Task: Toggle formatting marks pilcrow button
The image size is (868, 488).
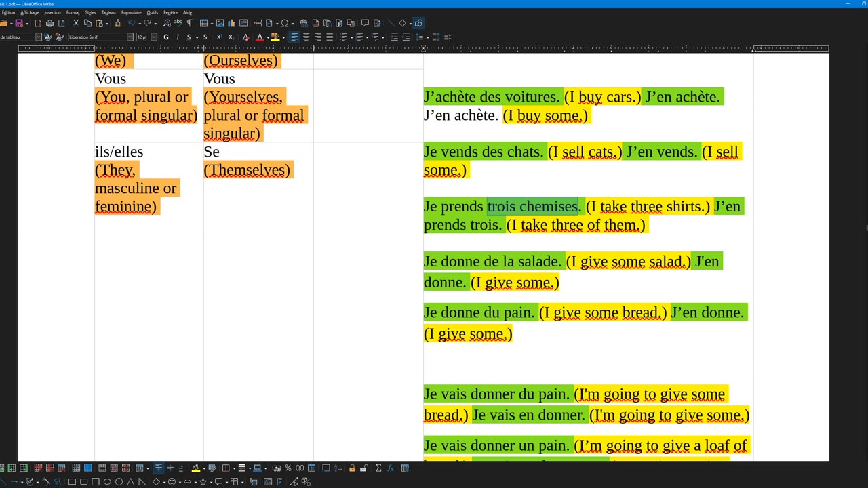Action: click(189, 23)
